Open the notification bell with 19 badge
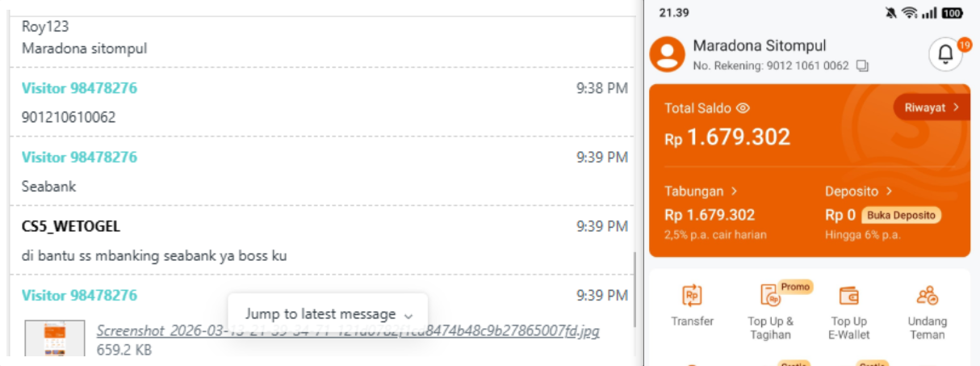The width and height of the screenshot is (980, 366). (945, 54)
